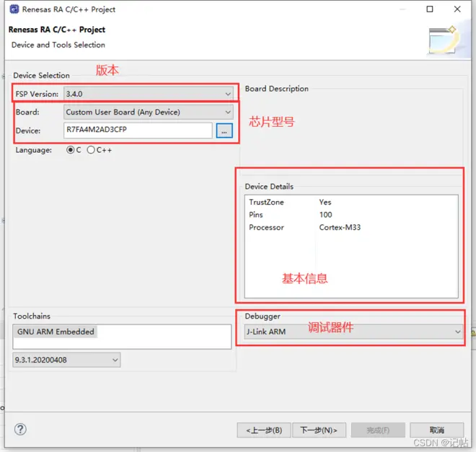Click the Device text field R7FA4M2AD3CFP
The height and width of the screenshot is (452, 476).
(138, 130)
